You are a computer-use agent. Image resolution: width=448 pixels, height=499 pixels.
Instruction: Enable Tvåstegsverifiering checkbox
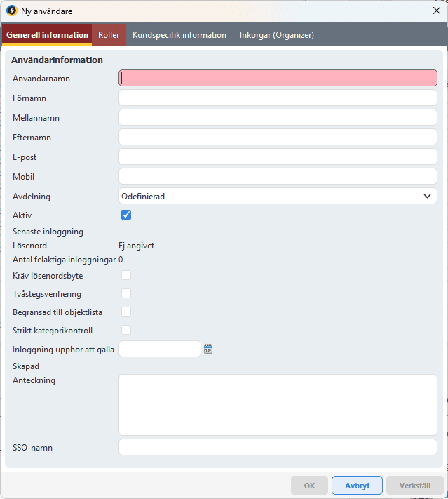(x=126, y=293)
